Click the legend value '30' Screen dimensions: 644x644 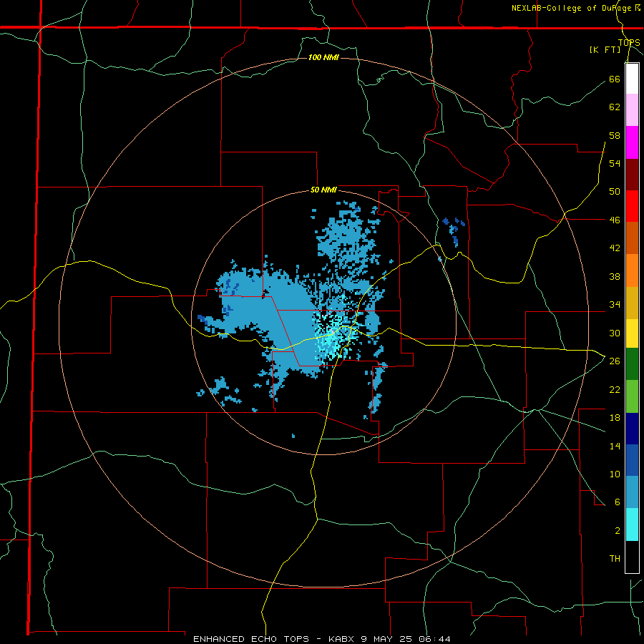[x=615, y=333]
